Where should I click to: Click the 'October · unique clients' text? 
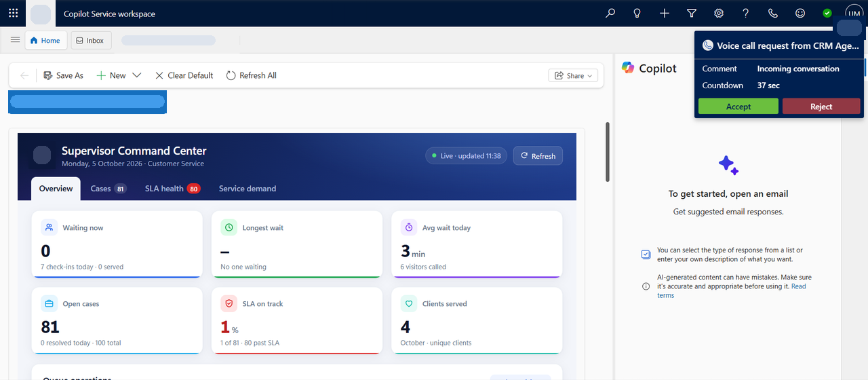pos(436,343)
